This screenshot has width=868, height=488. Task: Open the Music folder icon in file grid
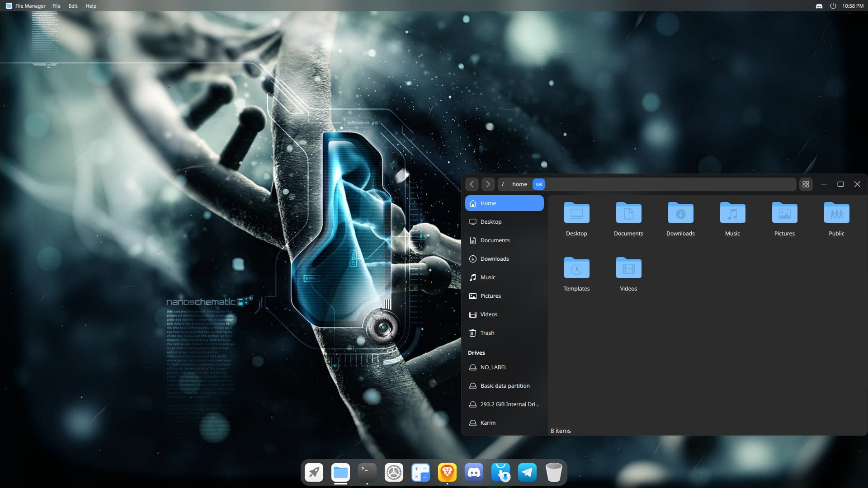point(732,212)
